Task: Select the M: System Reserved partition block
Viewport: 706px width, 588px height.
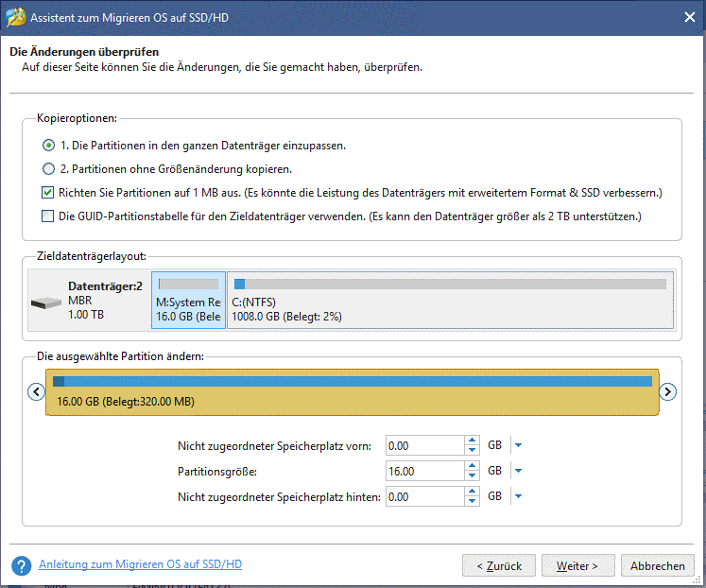Action: point(188,301)
